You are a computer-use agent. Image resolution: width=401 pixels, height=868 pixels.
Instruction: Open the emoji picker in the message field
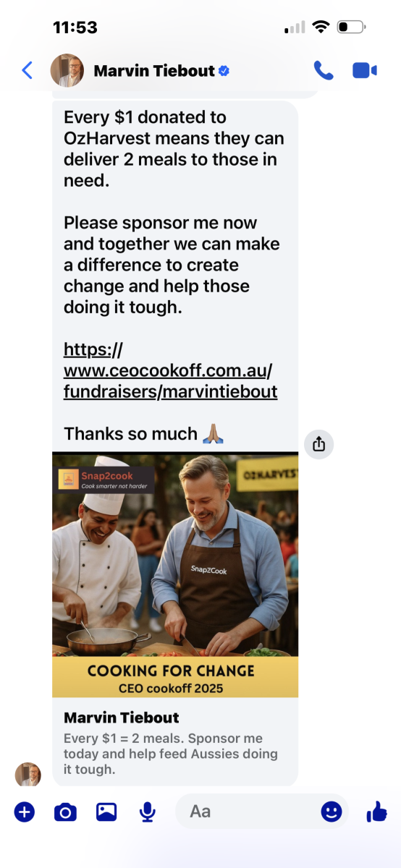(x=332, y=812)
